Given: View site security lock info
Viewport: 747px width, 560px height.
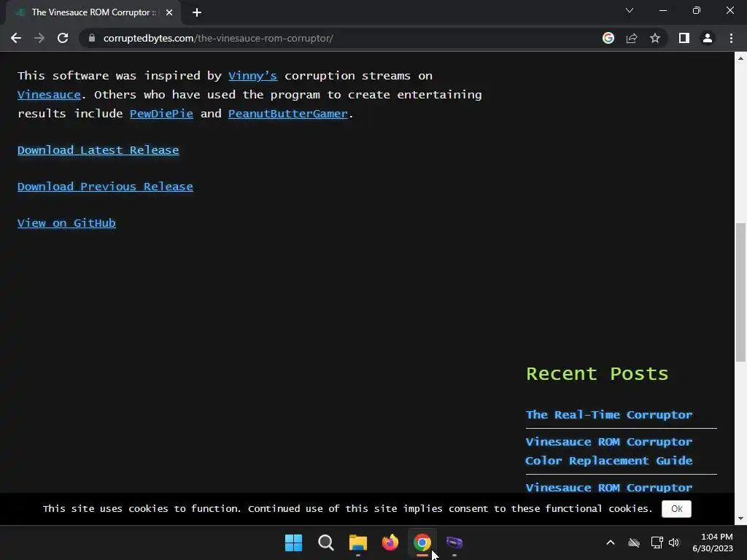Looking at the screenshot, I should coord(92,38).
